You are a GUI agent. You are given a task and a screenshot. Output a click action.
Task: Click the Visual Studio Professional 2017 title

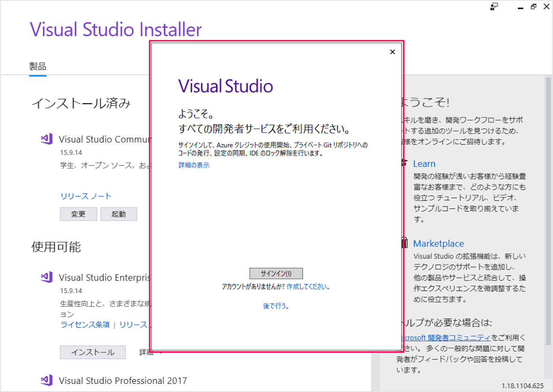123,380
